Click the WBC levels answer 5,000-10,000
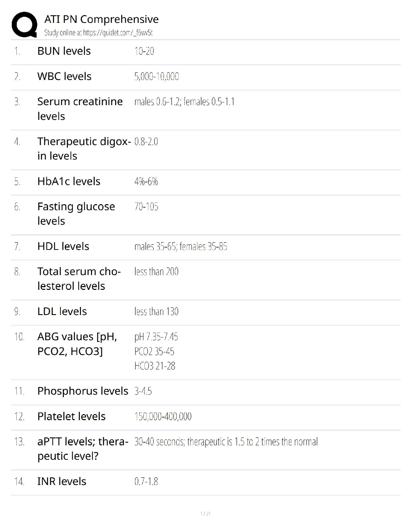This screenshot has height=532, width=411. [156, 77]
